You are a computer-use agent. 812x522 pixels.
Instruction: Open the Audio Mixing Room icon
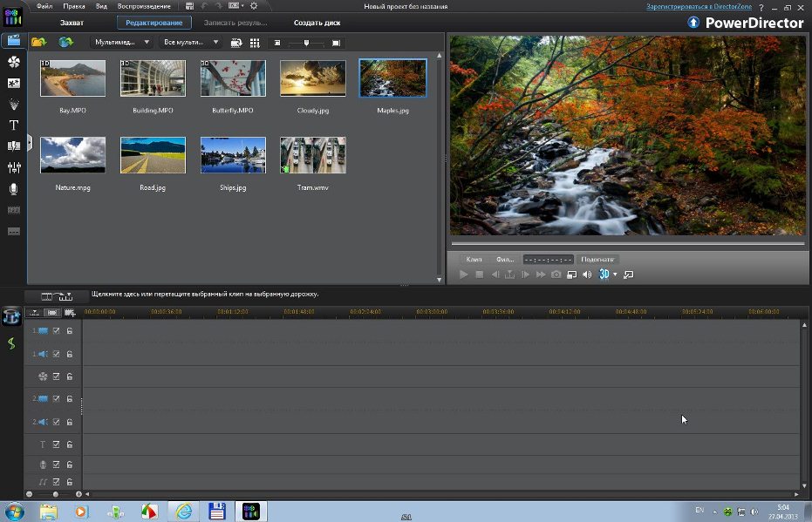pyautogui.click(x=13, y=167)
